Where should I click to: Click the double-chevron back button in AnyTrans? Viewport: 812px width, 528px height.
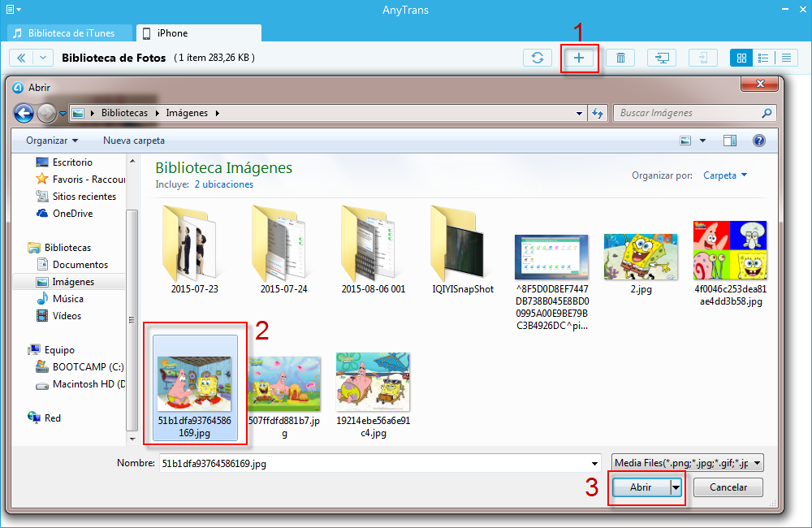pyautogui.click(x=21, y=58)
